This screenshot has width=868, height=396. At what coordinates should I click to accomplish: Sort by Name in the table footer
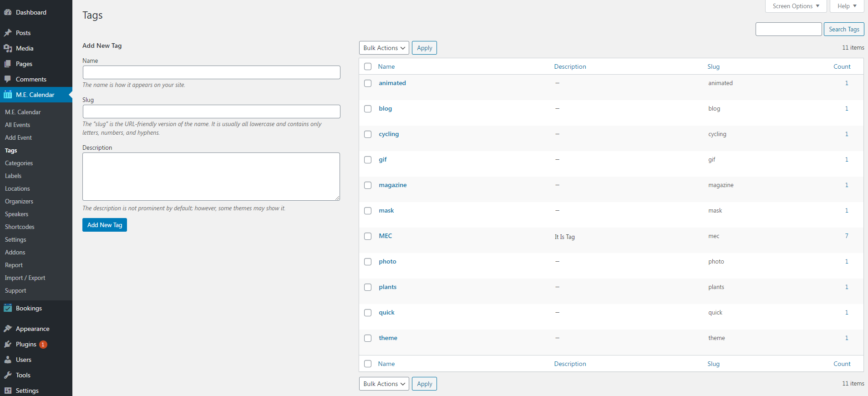[x=386, y=364]
